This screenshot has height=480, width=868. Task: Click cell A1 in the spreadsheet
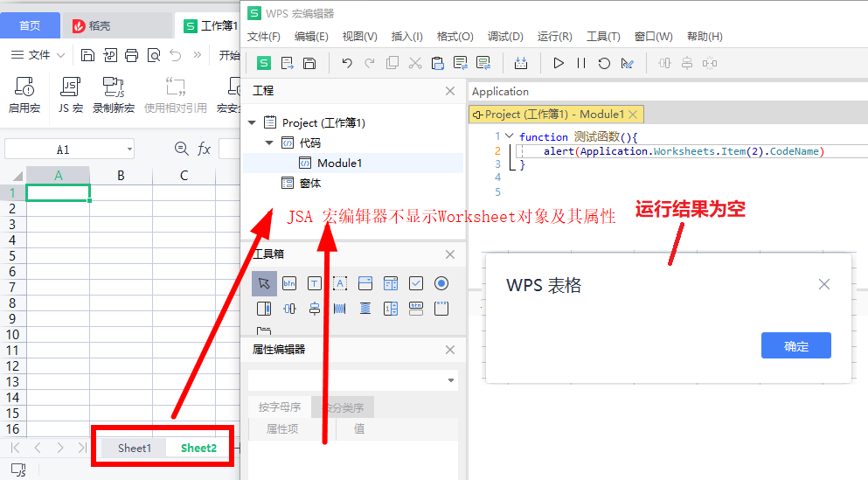[x=58, y=192]
